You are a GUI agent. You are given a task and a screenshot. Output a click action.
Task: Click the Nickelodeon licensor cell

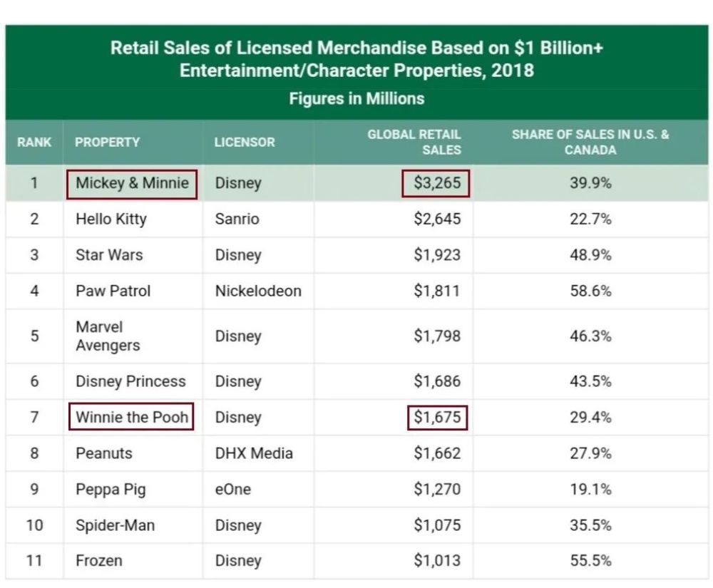(x=258, y=291)
